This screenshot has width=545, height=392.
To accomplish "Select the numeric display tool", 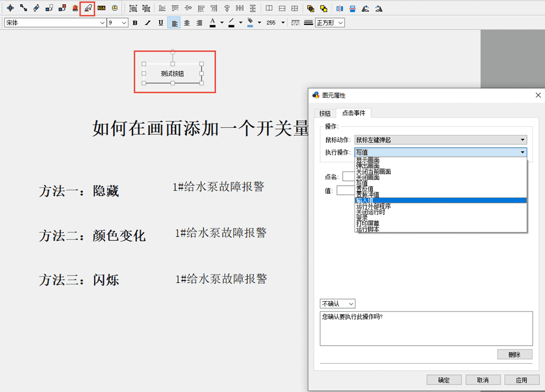I will pos(101,8).
